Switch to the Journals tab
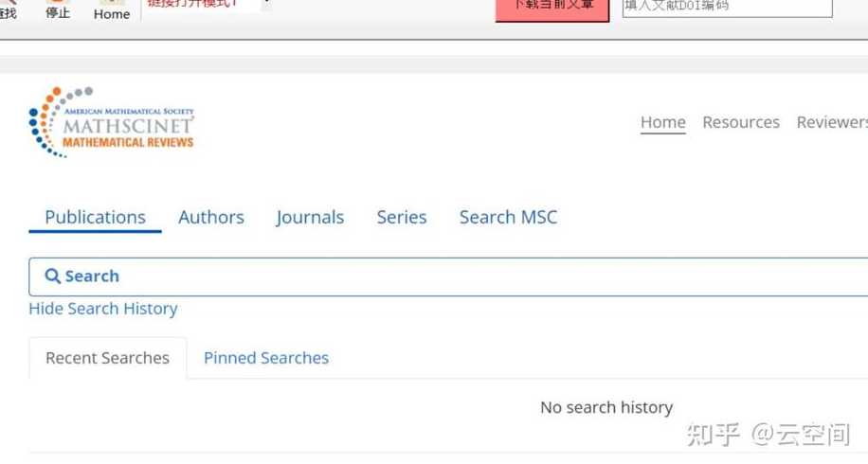The height and width of the screenshot is (464, 868). (x=310, y=218)
